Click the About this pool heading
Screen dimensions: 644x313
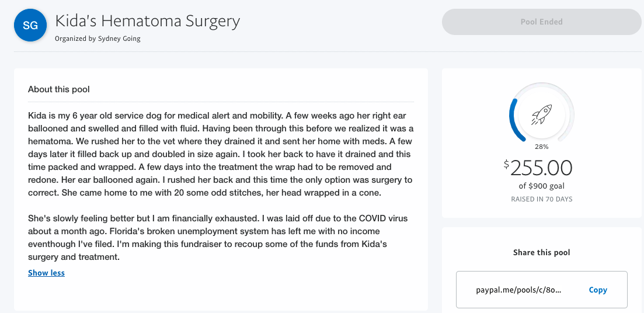(59, 89)
